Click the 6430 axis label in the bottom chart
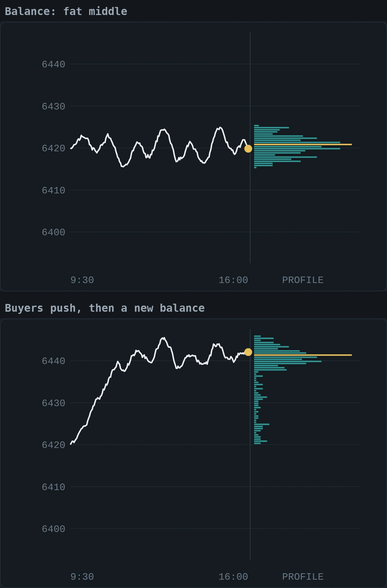 point(53,403)
